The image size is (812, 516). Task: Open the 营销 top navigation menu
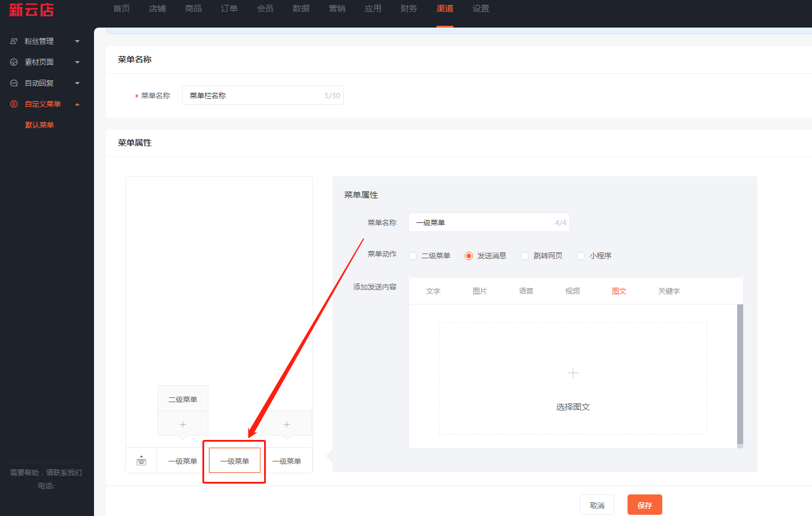tap(337, 8)
